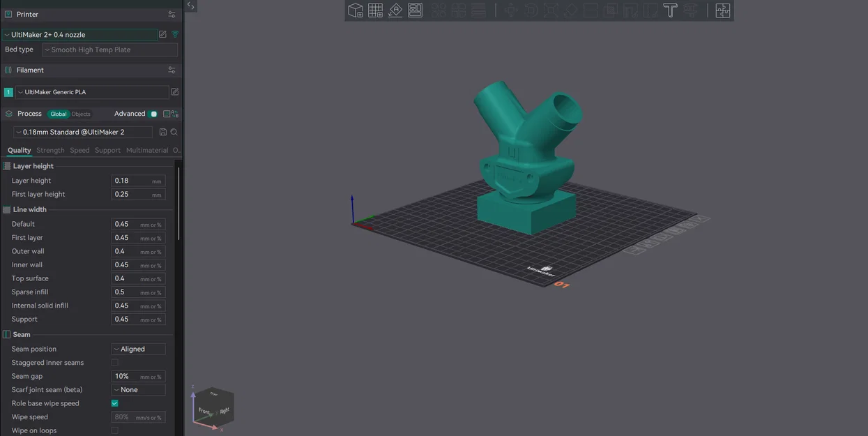Auto-orient the model

(395, 10)
